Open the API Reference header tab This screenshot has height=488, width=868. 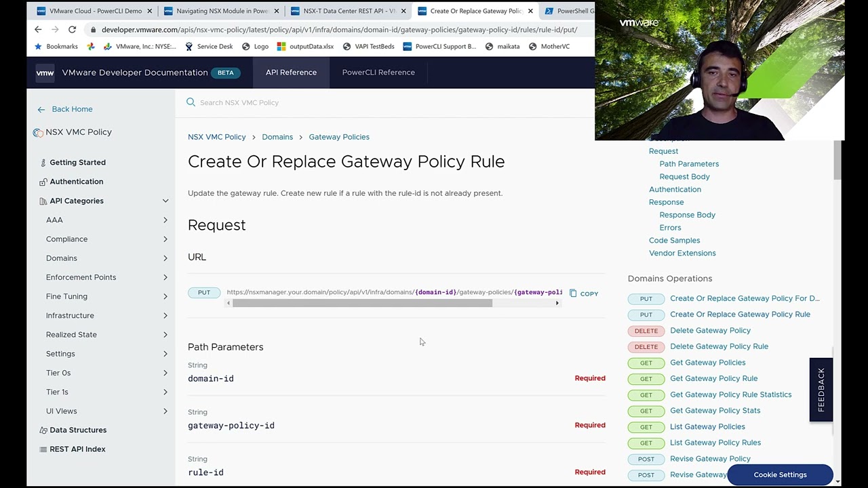pyautogui.click(x=291, y=73)
